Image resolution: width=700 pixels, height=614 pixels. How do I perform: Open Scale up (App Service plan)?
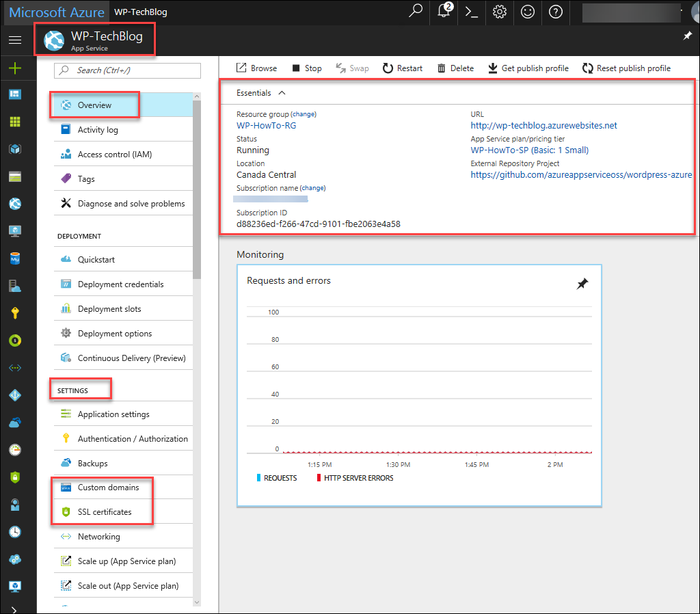[x=123, y=561]
